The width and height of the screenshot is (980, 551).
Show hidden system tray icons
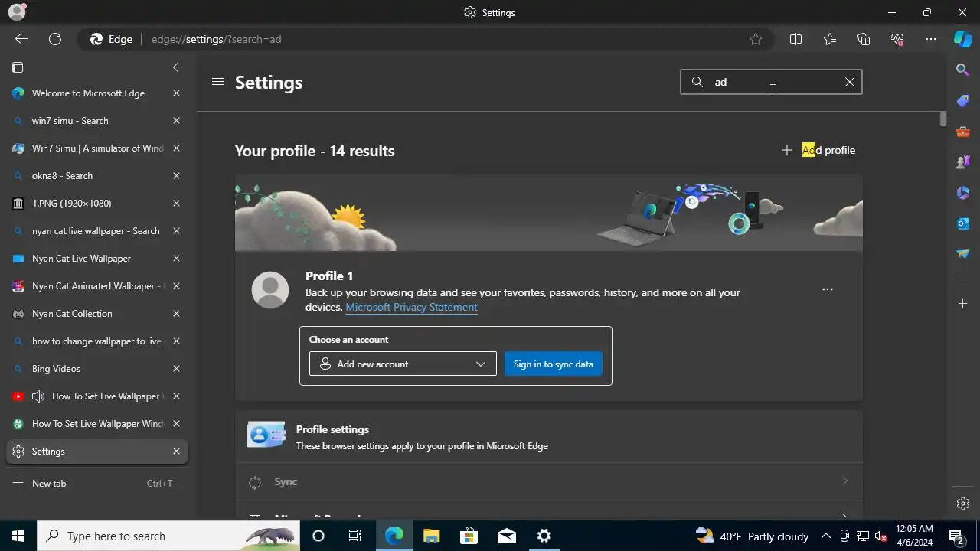pyautogui.click(x=826, y=536)
